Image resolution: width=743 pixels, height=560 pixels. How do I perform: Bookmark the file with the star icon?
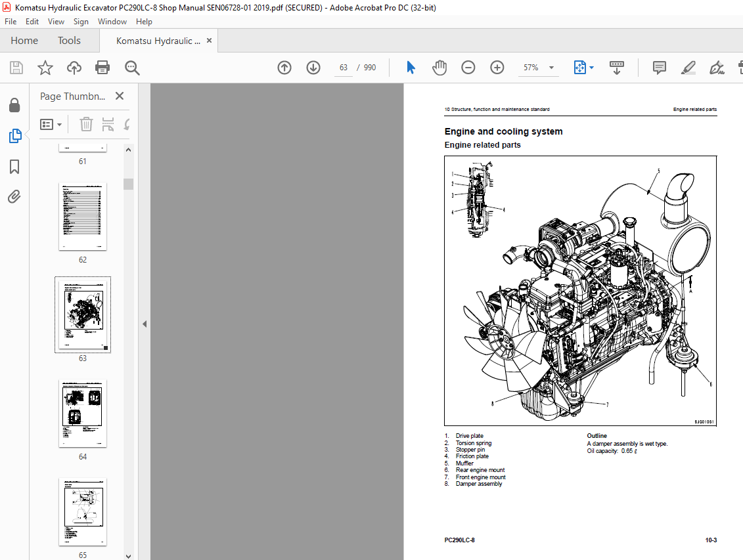point(45,68)
